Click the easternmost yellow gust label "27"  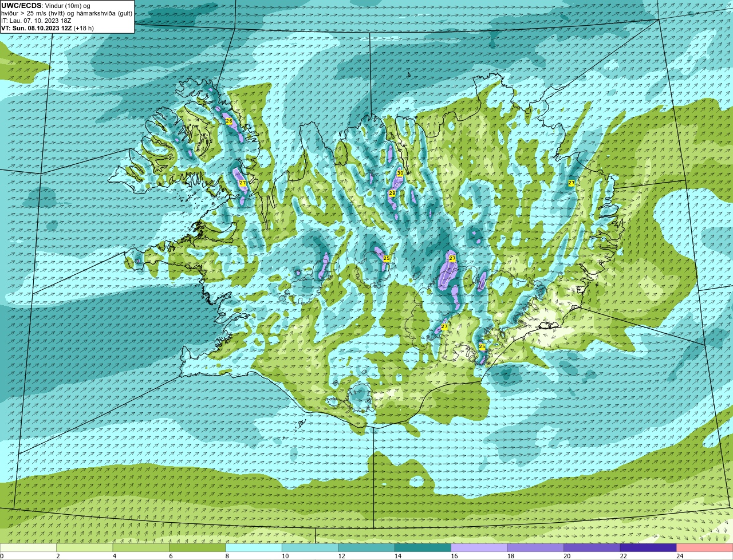pos(571,183)
